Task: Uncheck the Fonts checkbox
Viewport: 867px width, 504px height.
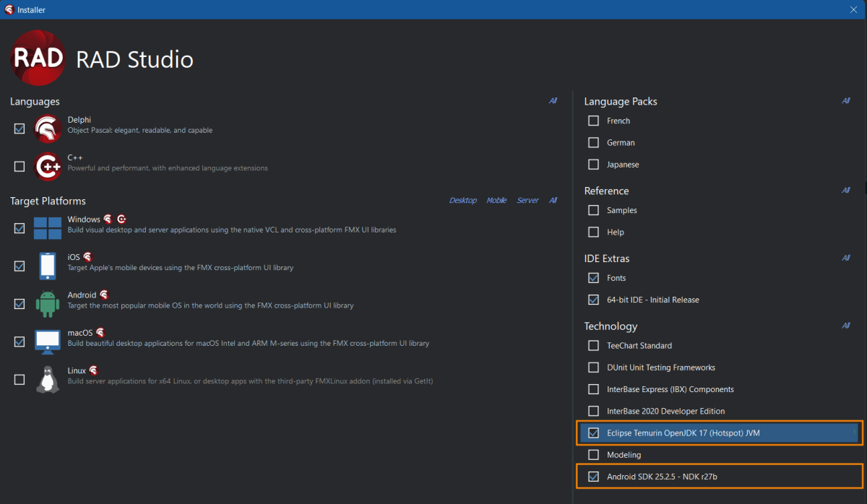Action: point(594,277)
